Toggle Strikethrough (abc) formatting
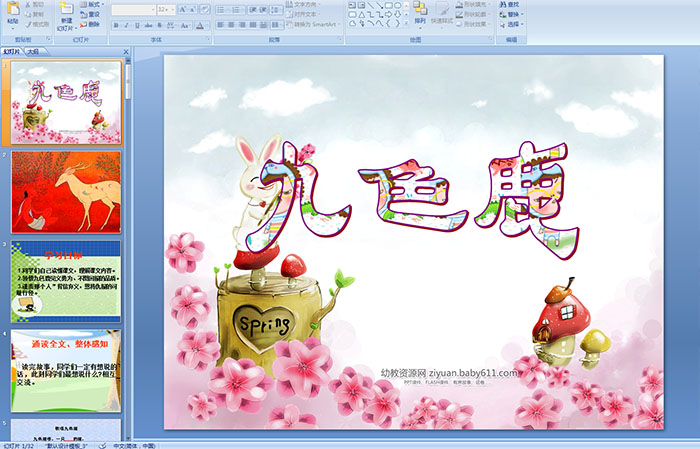 click(x=149, y=25)
